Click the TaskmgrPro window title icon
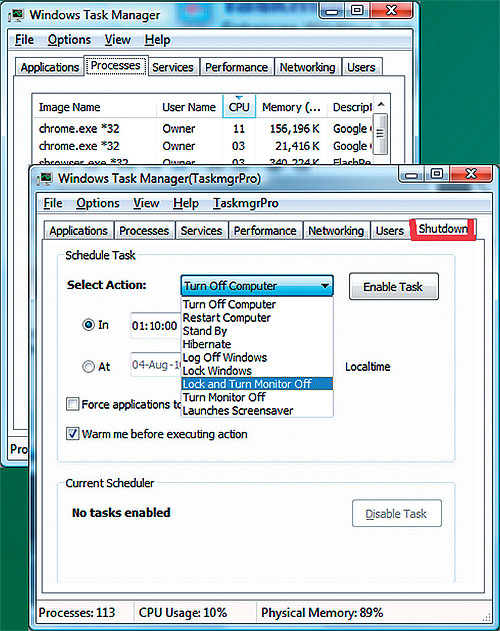The width and height of the screenshot is (500, 631). click(x=45, y=179)
